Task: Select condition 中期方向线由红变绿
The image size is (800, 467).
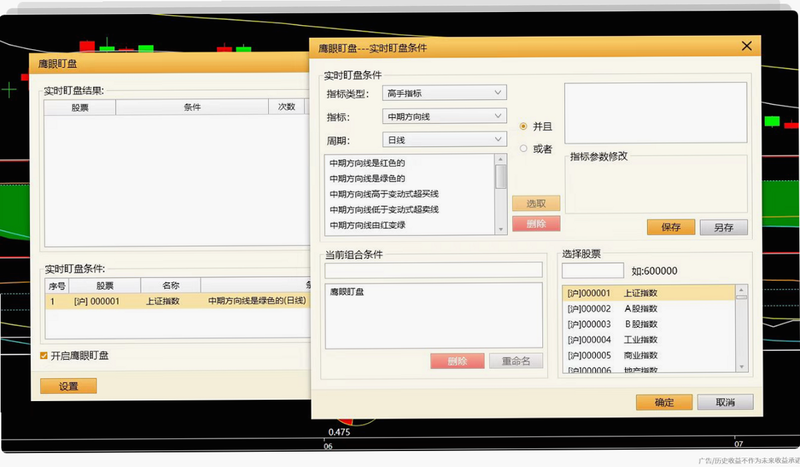Action: point(410,225)
